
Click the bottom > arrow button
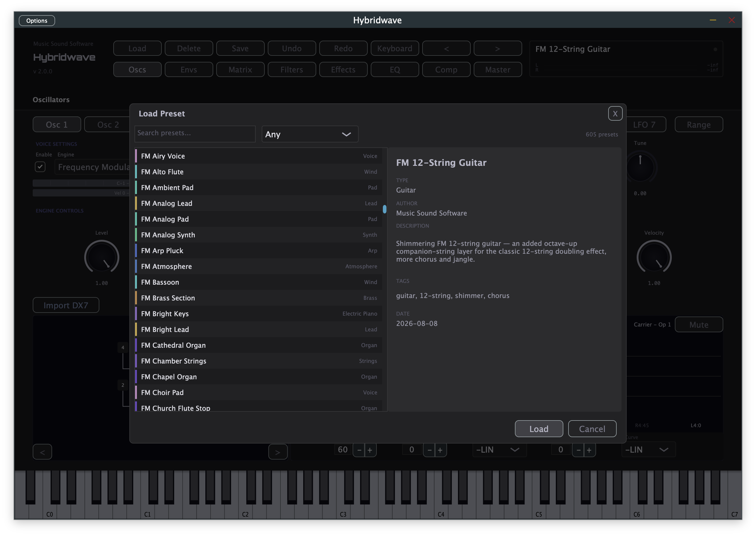pyautogui.click(x=278, y=452)
